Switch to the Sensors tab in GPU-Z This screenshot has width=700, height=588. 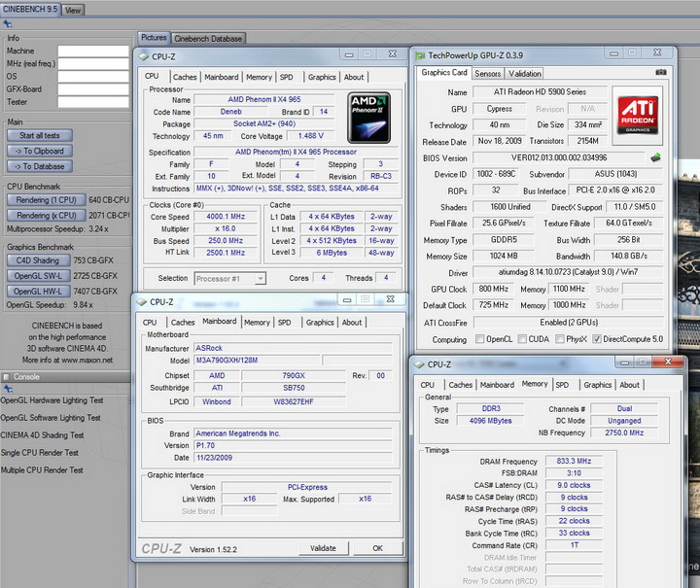click(487, 73)
